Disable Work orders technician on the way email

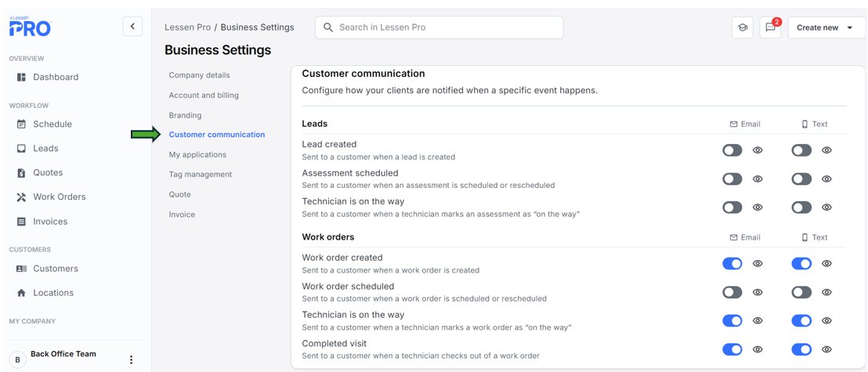tap(732, 320)
